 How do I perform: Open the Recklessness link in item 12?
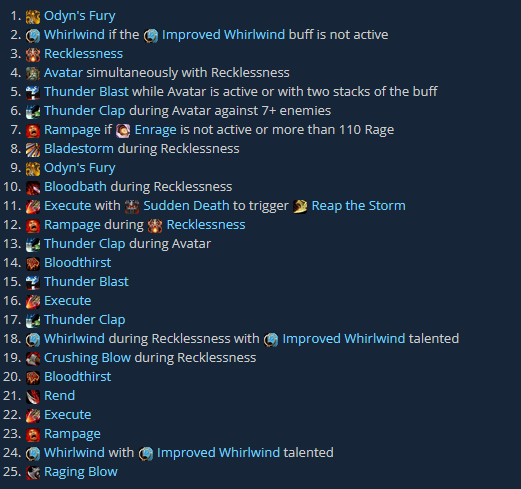pyautogui.click(x=206, y=225)
